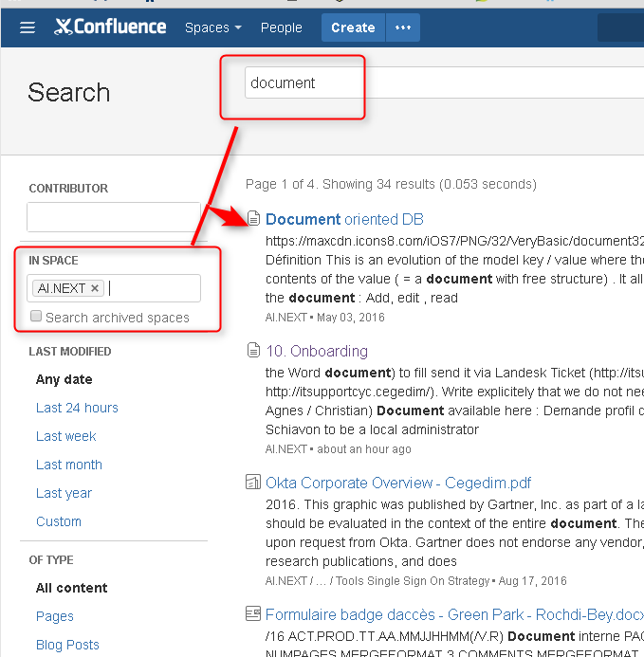Click the search field containing 'document'
This screenshot has height=657, width=644.
(x=445, y=83)
